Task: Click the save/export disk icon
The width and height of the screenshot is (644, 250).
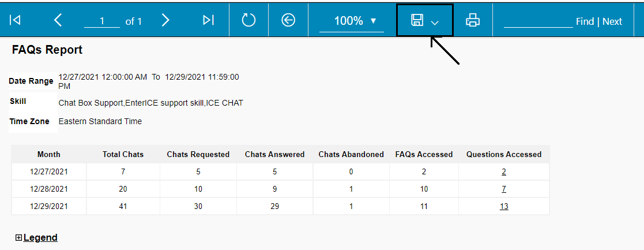Action: (x=417, y=20)
